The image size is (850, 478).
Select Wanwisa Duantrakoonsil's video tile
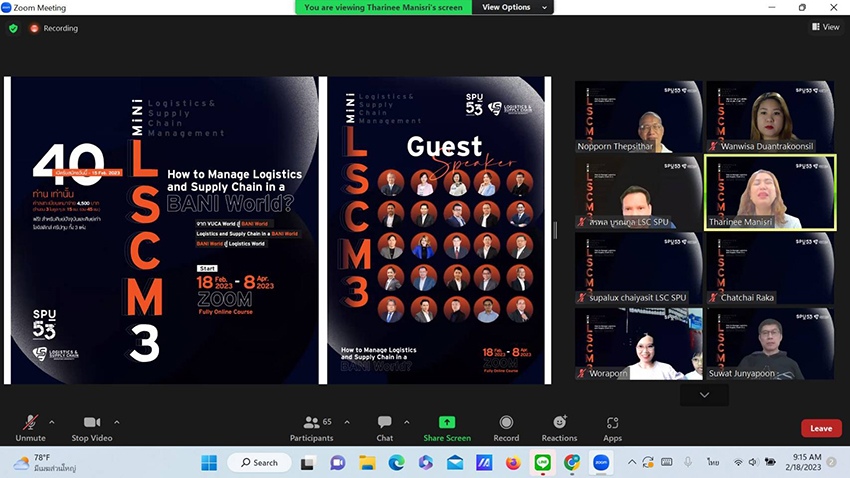tap(770, 117)
